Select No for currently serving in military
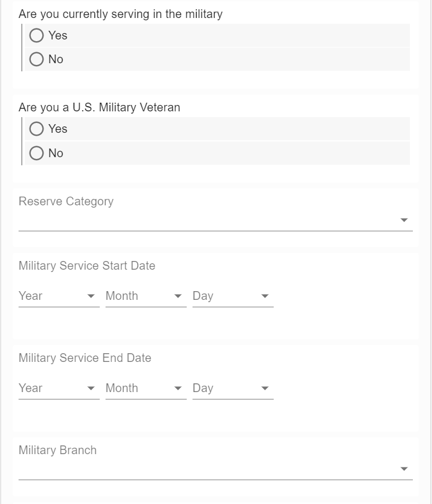Image resolution: width=432 pixels, height=504 pixels. pos(37,59)
